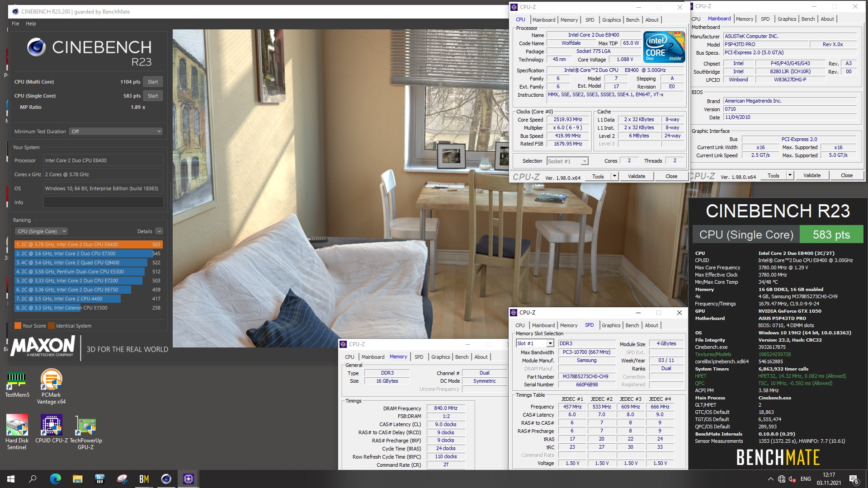
Task: Open the Slot #1 memory slot dropdown
Action: 535,343
